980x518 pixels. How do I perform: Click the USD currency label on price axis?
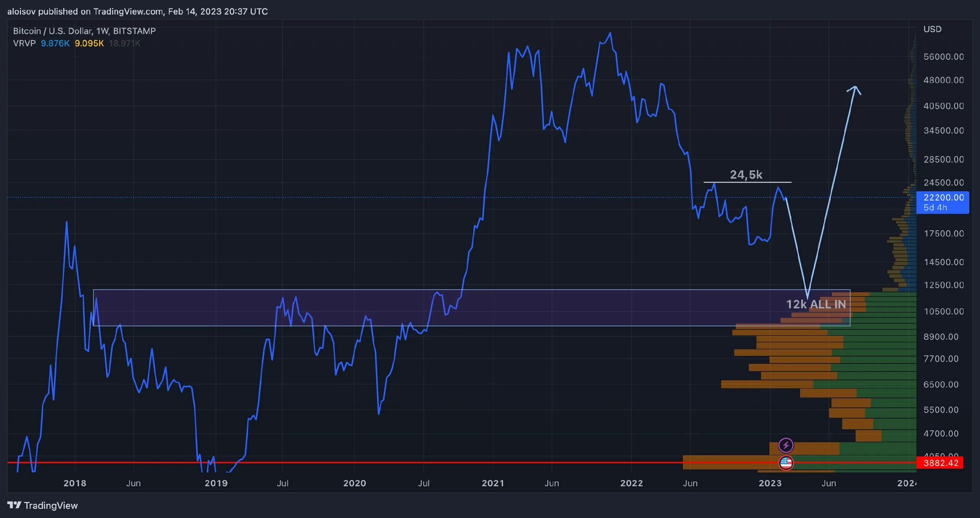[932, 29]
